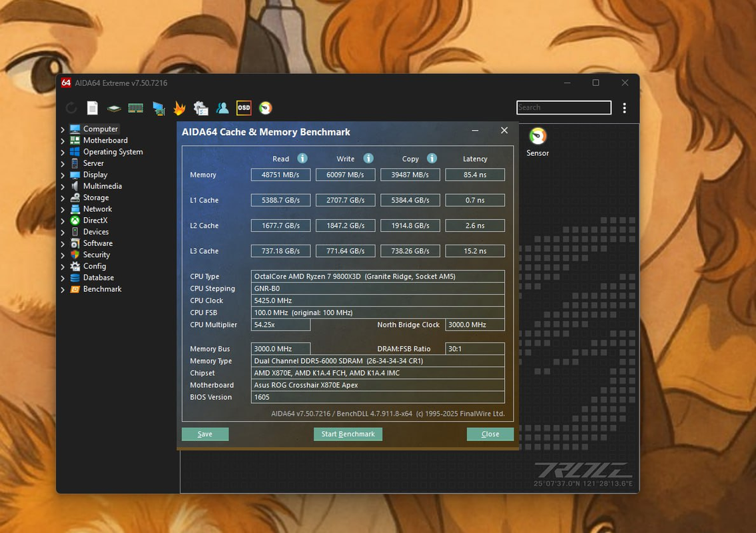
Task: Expand the Motherboard node chevron
Action: pos(63,141)
